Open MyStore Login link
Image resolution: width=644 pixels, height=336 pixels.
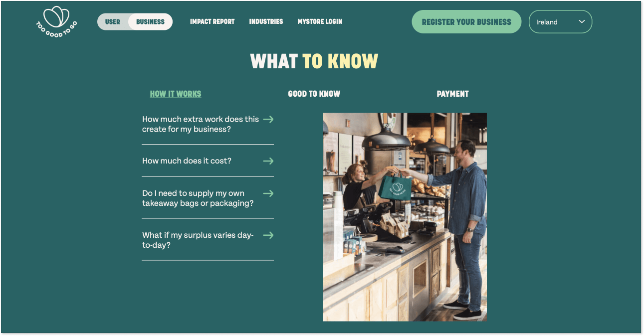tap(320, 22)
